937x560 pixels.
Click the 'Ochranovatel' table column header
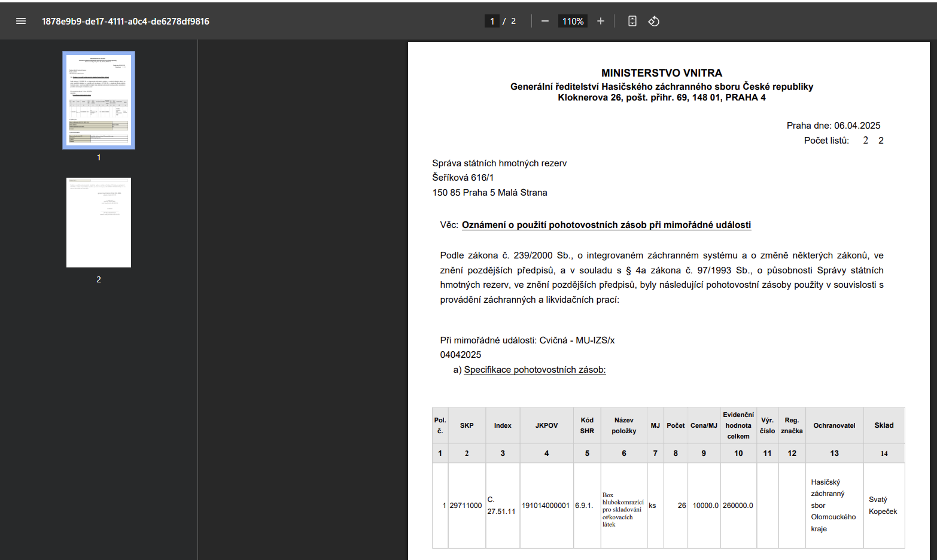[x=833, y=425]
